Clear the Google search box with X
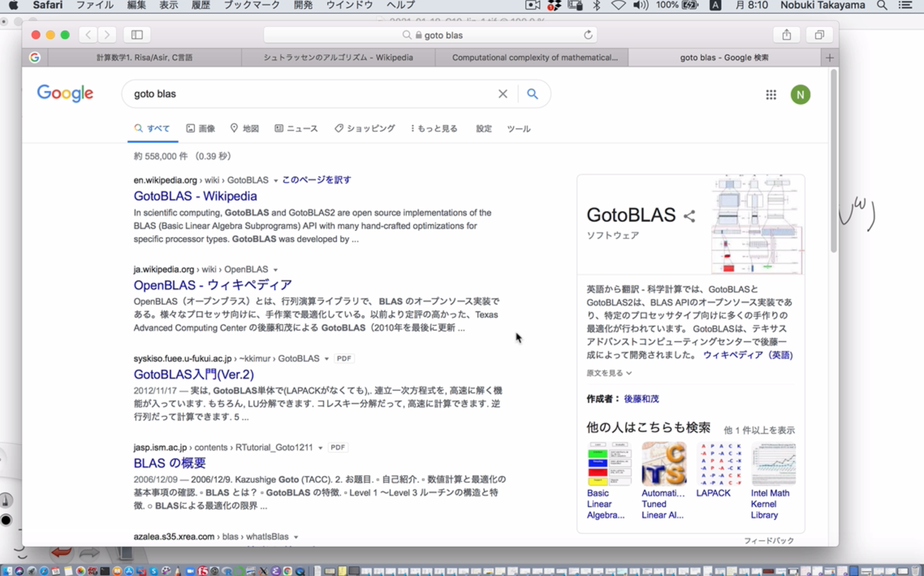Image resolution: width=924 pixels, height=576 pixels. tap(503, 94)
